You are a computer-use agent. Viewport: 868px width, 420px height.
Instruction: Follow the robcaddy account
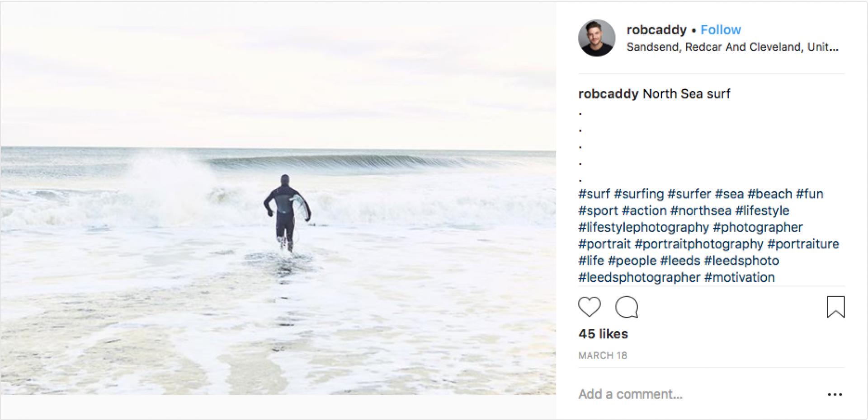click(x=721, y=30)
